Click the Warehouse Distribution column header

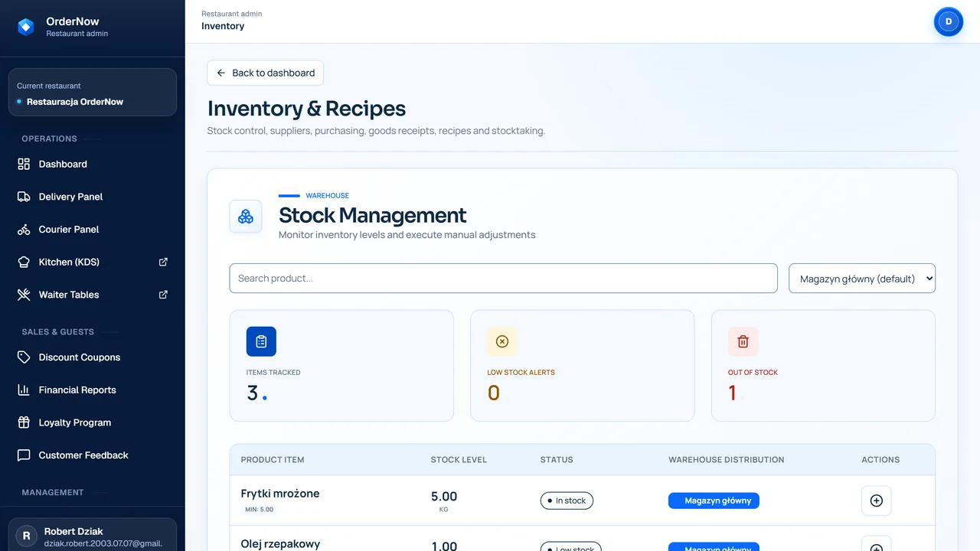click(727, 460)
